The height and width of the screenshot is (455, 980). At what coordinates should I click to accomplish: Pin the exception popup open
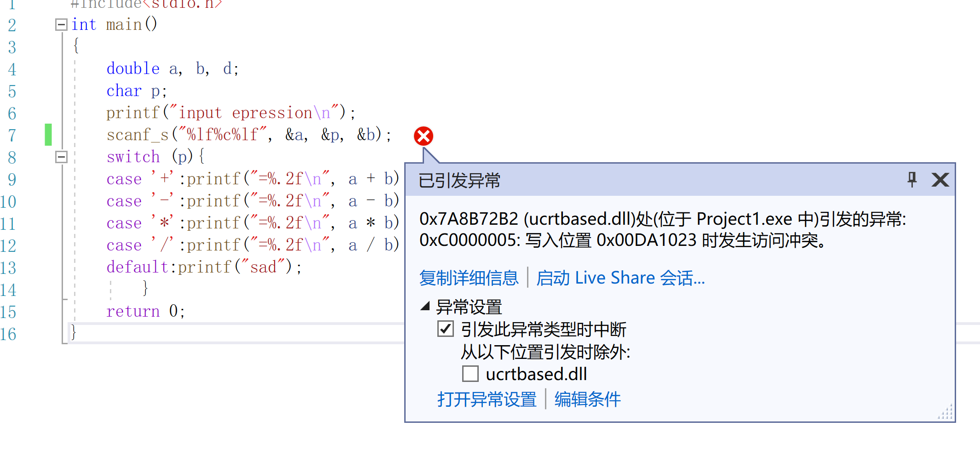912,180
